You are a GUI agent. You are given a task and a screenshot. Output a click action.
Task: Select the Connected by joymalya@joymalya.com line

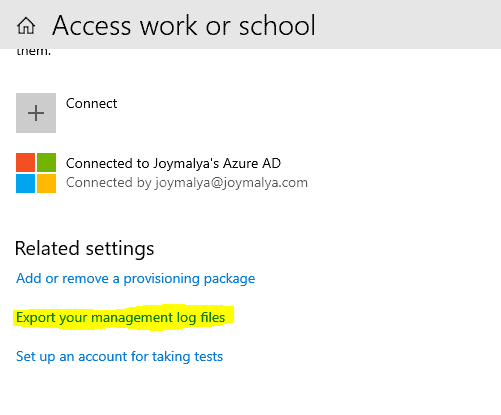pos(187,183)
